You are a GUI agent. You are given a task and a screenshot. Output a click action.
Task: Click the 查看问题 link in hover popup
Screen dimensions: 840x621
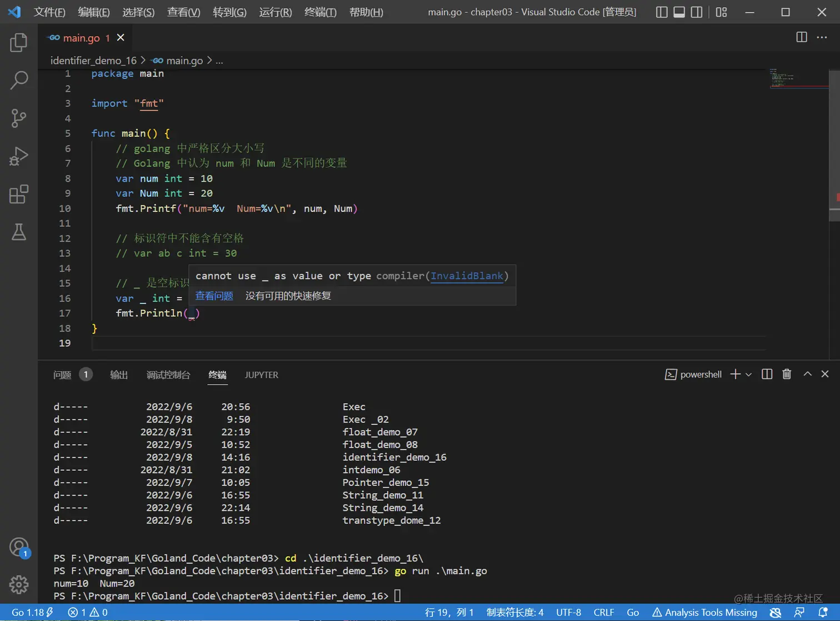pyautogui.click(x=214, y=296)
